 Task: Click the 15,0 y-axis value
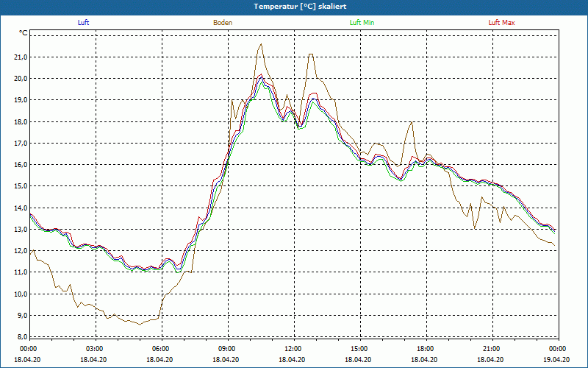[21, 186]
